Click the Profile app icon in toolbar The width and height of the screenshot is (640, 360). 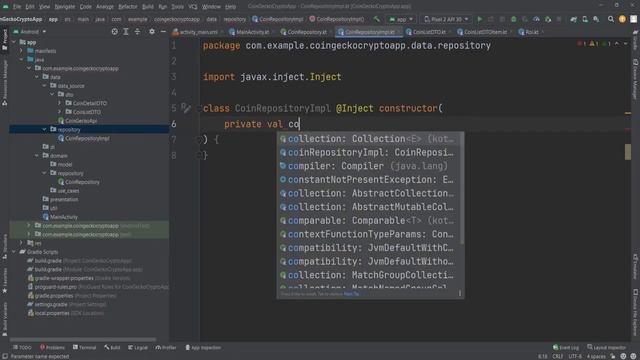(x=536, y=19)
